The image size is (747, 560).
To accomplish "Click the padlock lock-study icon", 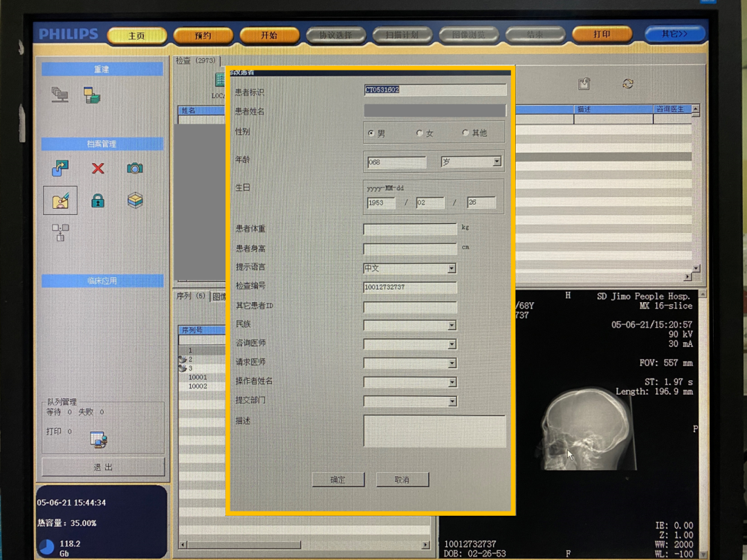I will coord(98,200).
